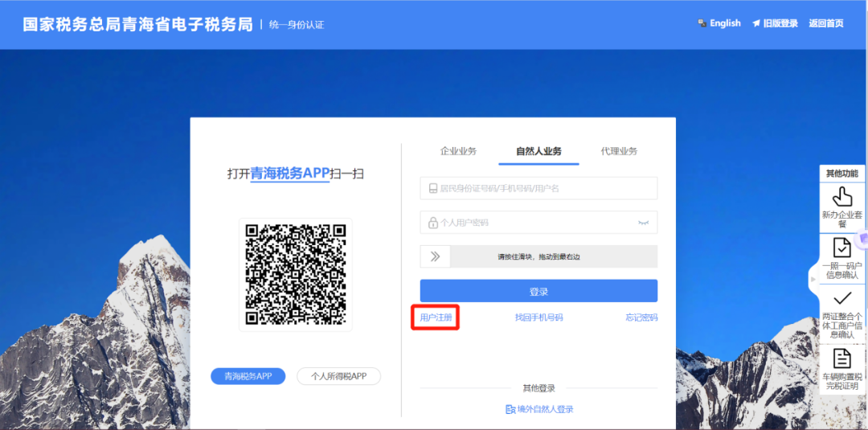The image size is (868, 430).
Task: Click the 个人用户密码 password field
Action: (x=538, y=223)
